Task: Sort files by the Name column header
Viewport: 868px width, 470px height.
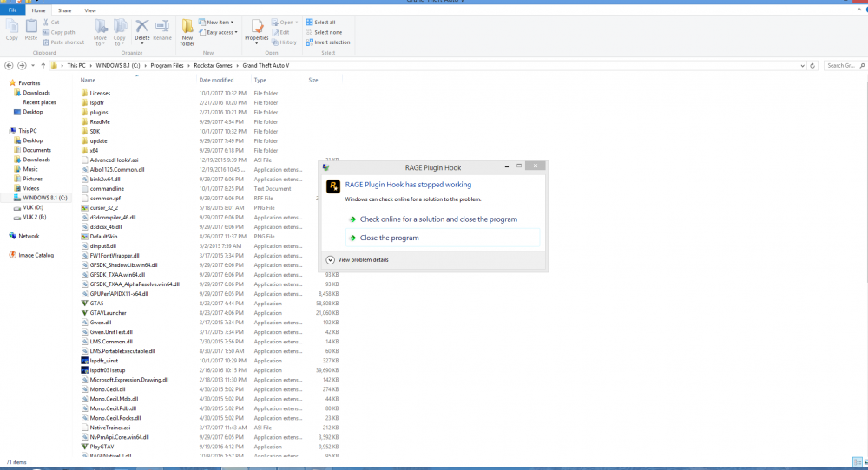Action: coord(88,80)
